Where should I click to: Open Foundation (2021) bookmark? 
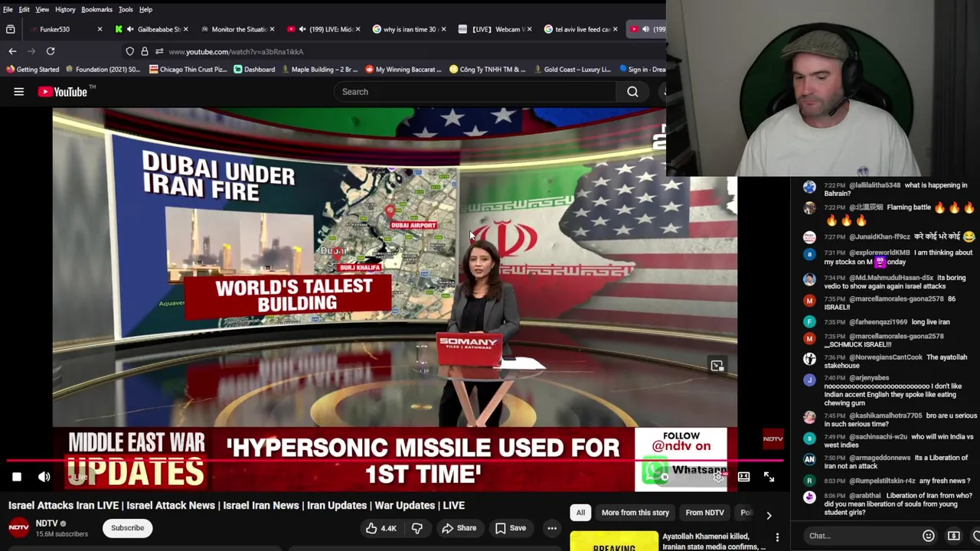point(102,70)
